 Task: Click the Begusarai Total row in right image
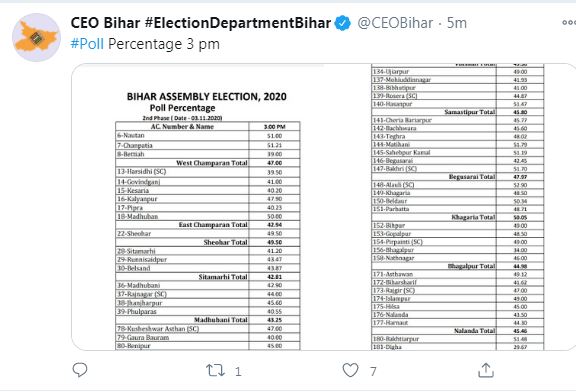[x=457, y=177]
